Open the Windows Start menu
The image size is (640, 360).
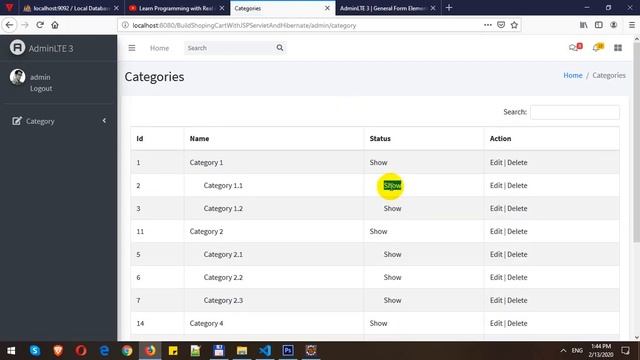tap(11, 351)
